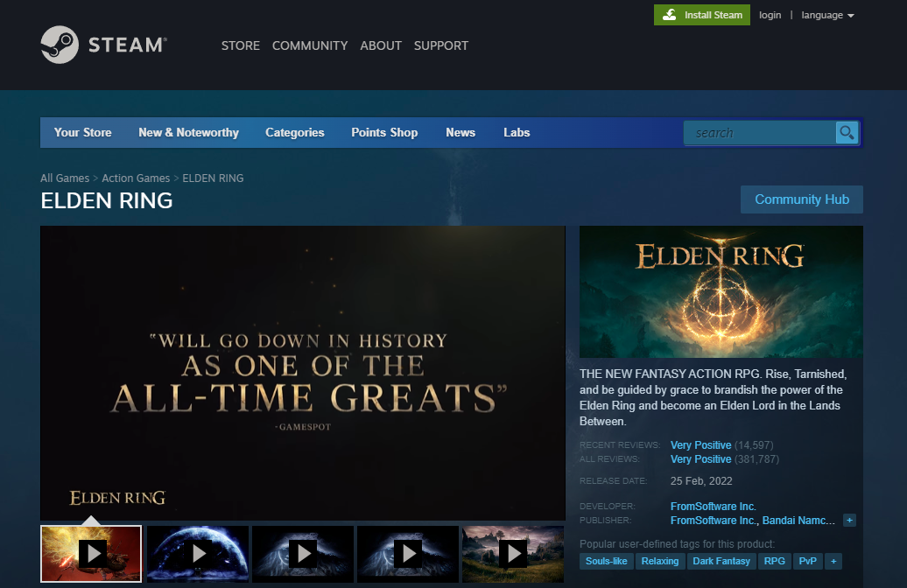Open ABOUT in top navigation
Screen dimensions: 907x588
[381, 45]
